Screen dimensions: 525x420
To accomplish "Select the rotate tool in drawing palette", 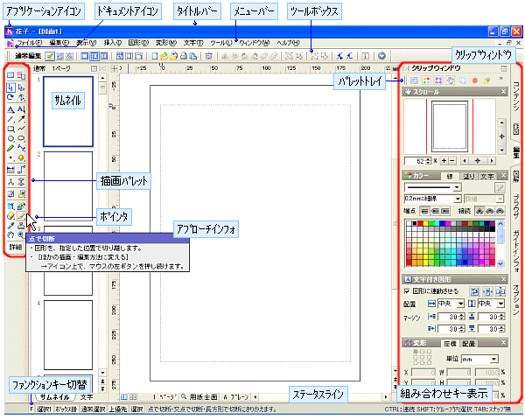I will coord(10,97).
